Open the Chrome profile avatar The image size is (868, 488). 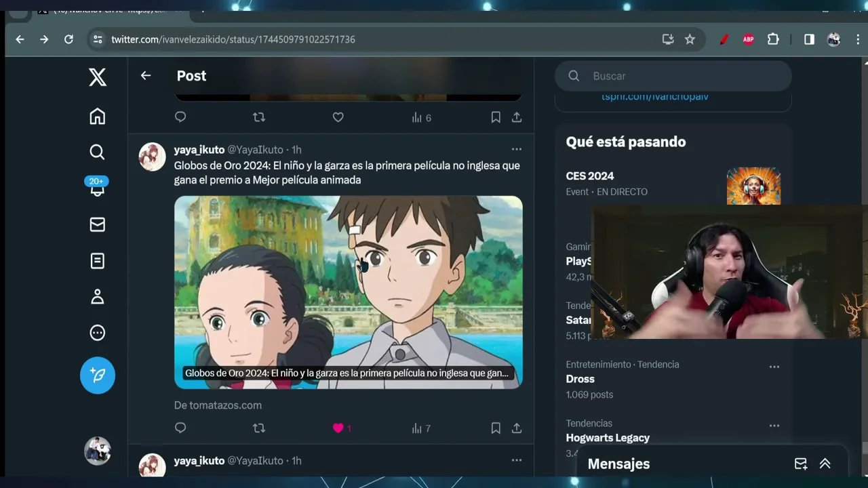click(x=834, y=39)
